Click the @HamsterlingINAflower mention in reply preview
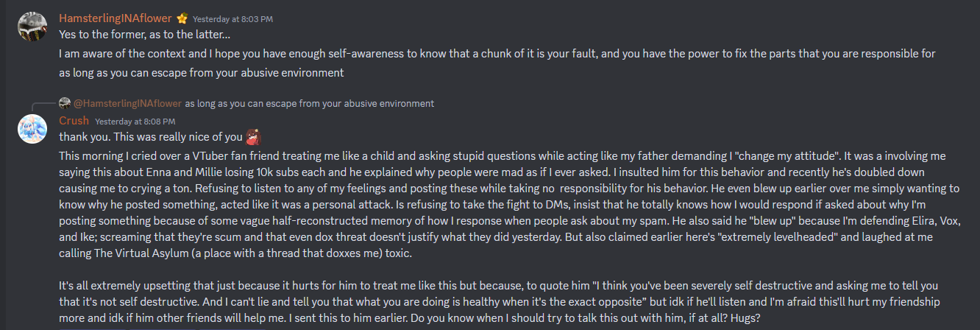This screenshot has width=980, height=330. [x=127, y=103]
